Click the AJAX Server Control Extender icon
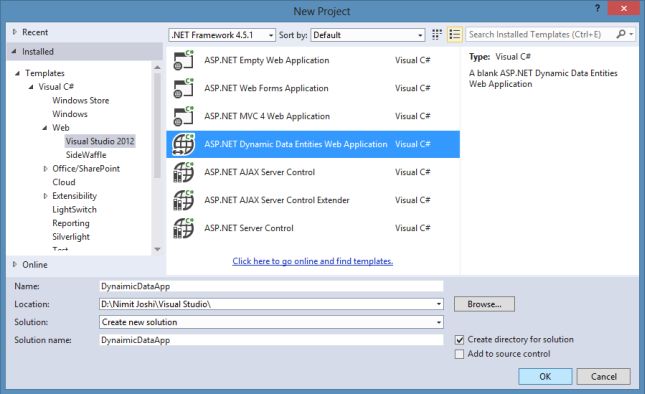645x394 pixels. click(183, 200)
